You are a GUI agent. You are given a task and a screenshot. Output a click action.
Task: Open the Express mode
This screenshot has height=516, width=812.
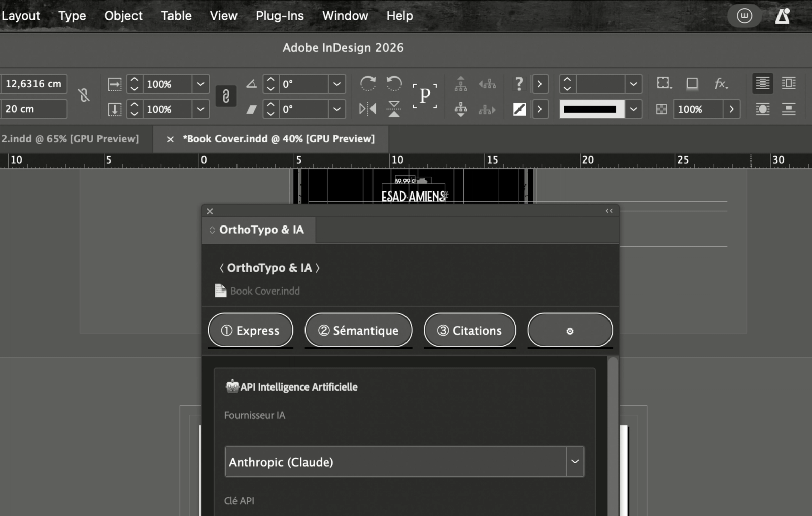click(251, 330)
